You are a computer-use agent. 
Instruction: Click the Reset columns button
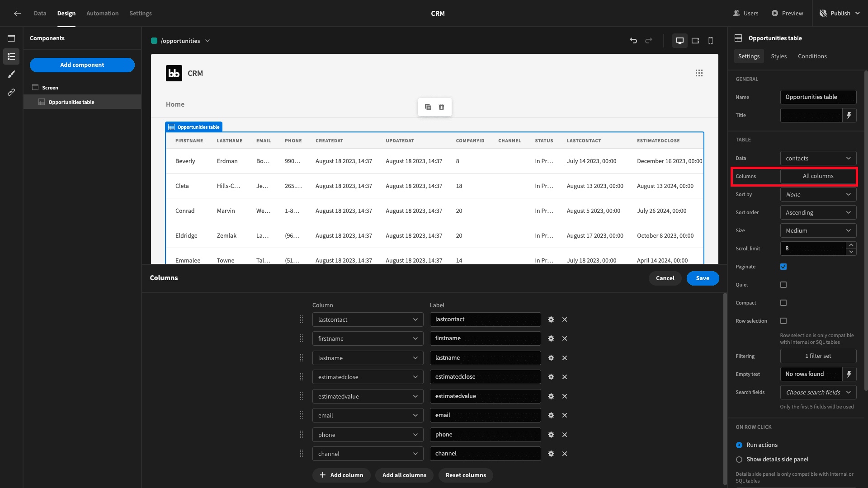(466, 475)
